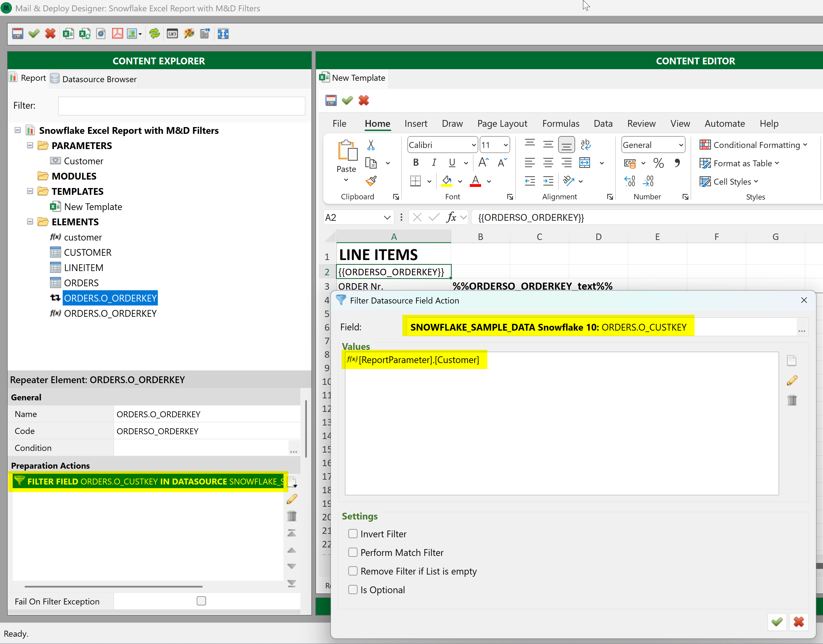The height and width of the screenshot is (644, 823).
Task: Save the template in Content Editor toolbar
Action: (331, 100)
